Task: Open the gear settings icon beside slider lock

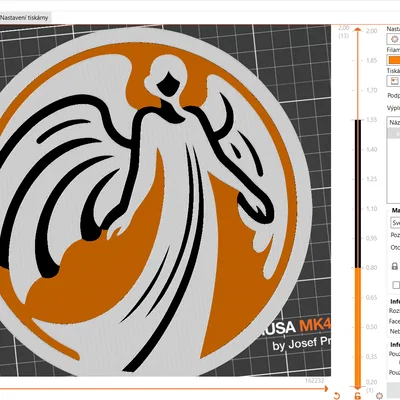Action: (x=379, y=396)
